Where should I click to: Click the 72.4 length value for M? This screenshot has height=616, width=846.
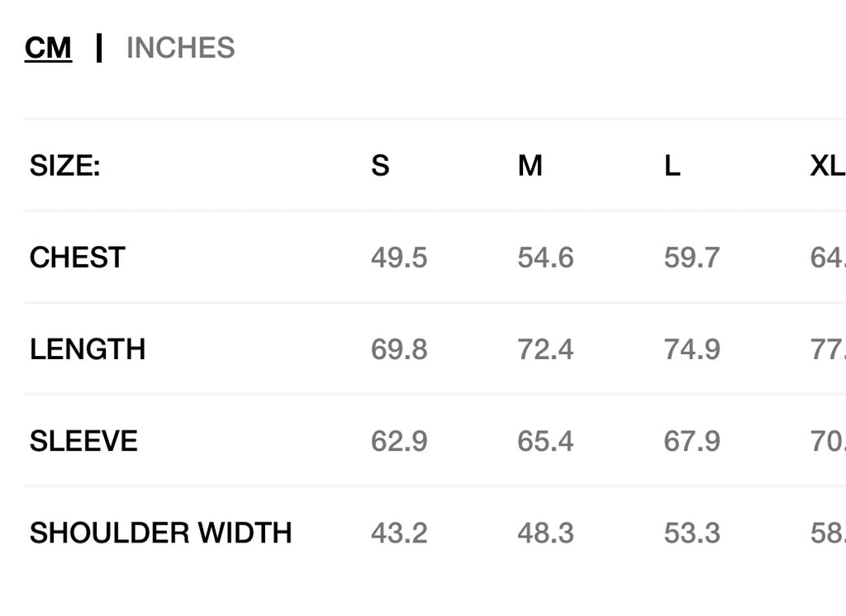coord(545,349)
